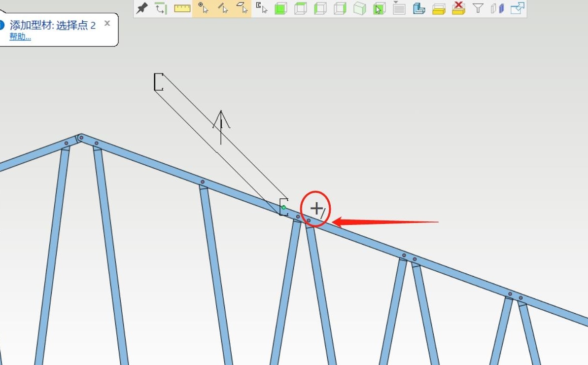588x365 pixels.
Task: Open the funnel filter tool
Action: click(478, 8)
